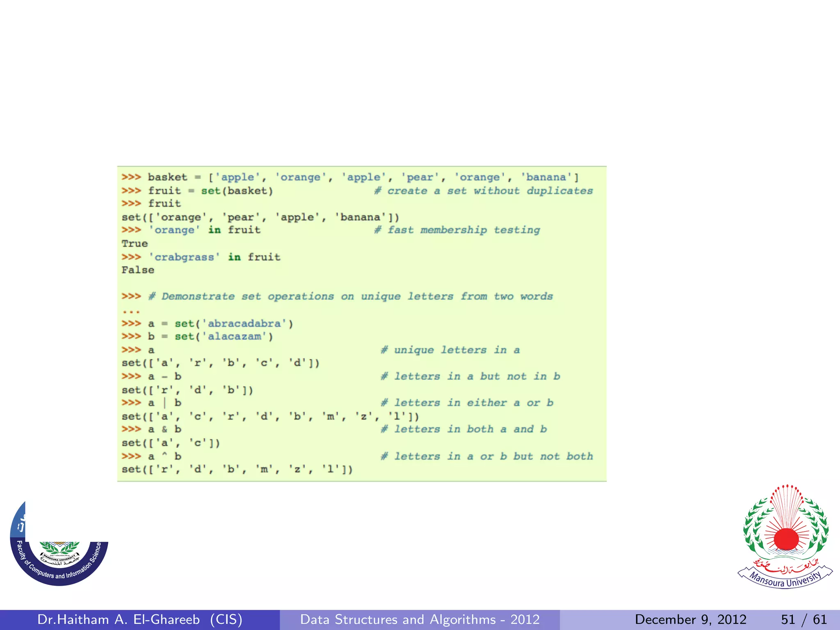Click the Faculty of Computers and Information Science emblem
The height and width of the screenshot is (630, 840).
59,543
